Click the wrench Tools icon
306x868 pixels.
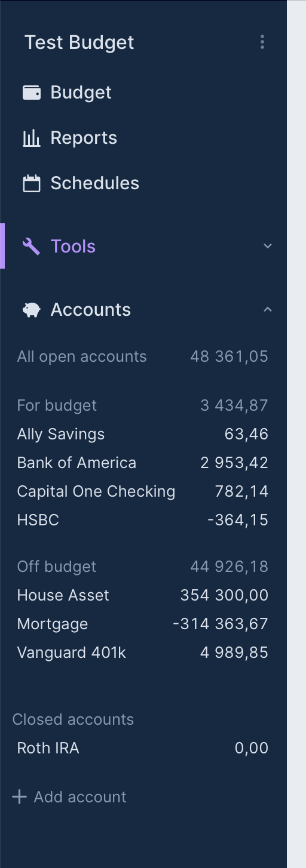tap(31, 246)
